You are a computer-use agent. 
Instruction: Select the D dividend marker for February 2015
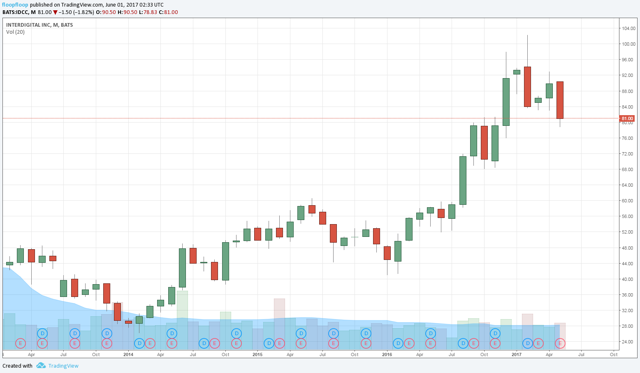[269, 343]
